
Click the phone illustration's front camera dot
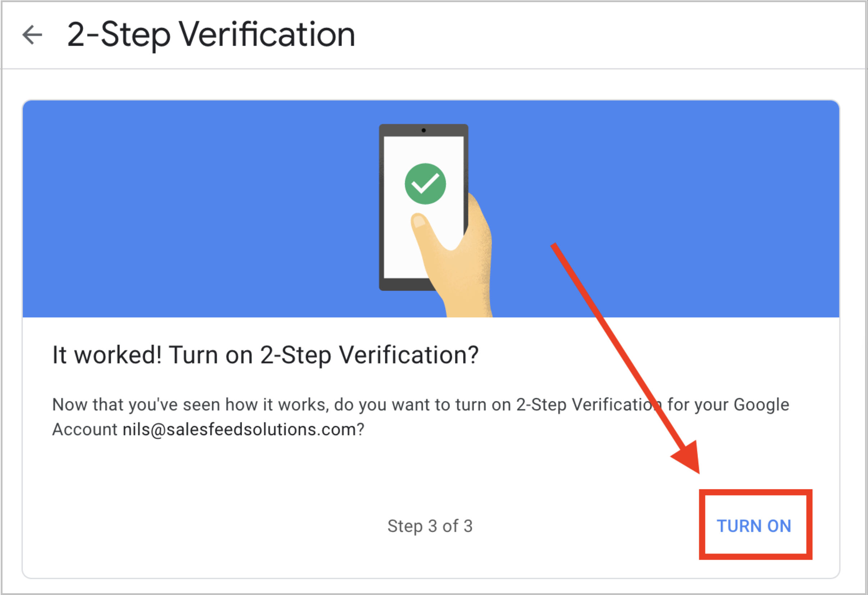pos(424,130)
